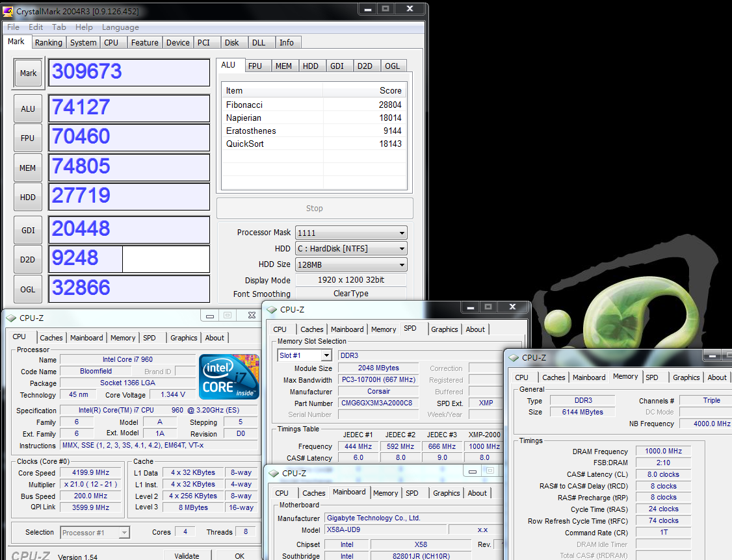Click the CPU-Z icon in the CPU window title
732x560 pixels.
pos(11,318)
